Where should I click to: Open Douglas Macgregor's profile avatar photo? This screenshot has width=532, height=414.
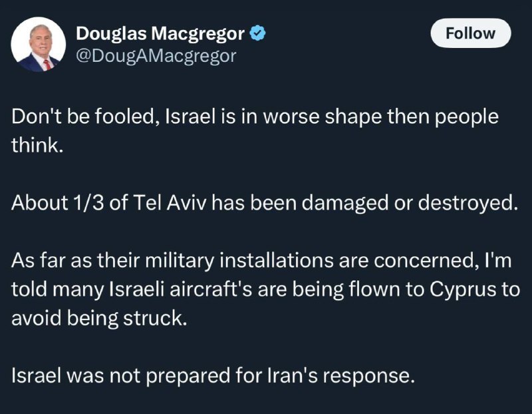39,45
